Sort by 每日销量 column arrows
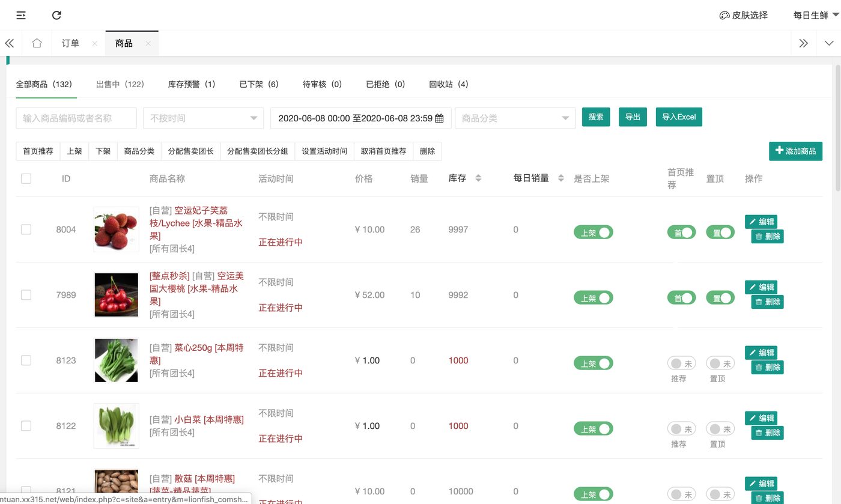This screenshot has height=504, width=841. (561, 178)
